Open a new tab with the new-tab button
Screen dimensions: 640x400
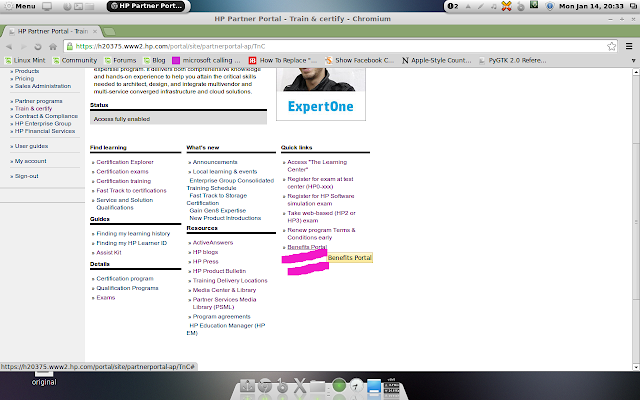click(x=109, y=31)
